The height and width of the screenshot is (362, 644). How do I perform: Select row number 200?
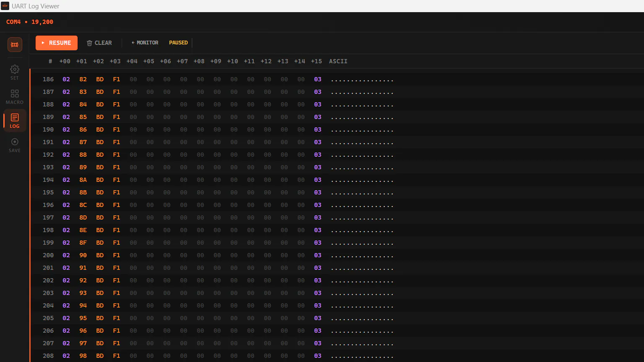point(48,255)
